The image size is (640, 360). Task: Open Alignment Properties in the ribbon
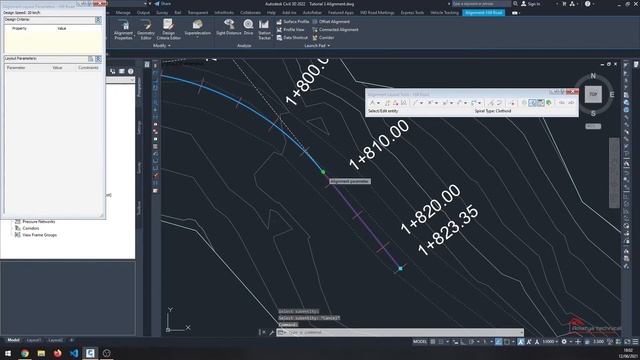[x=123, y=29]
